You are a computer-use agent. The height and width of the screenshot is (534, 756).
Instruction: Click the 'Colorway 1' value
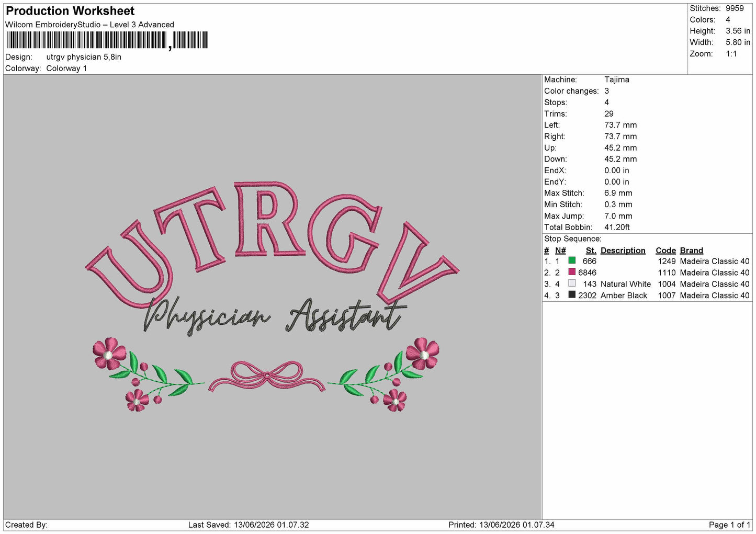point(66,69)
